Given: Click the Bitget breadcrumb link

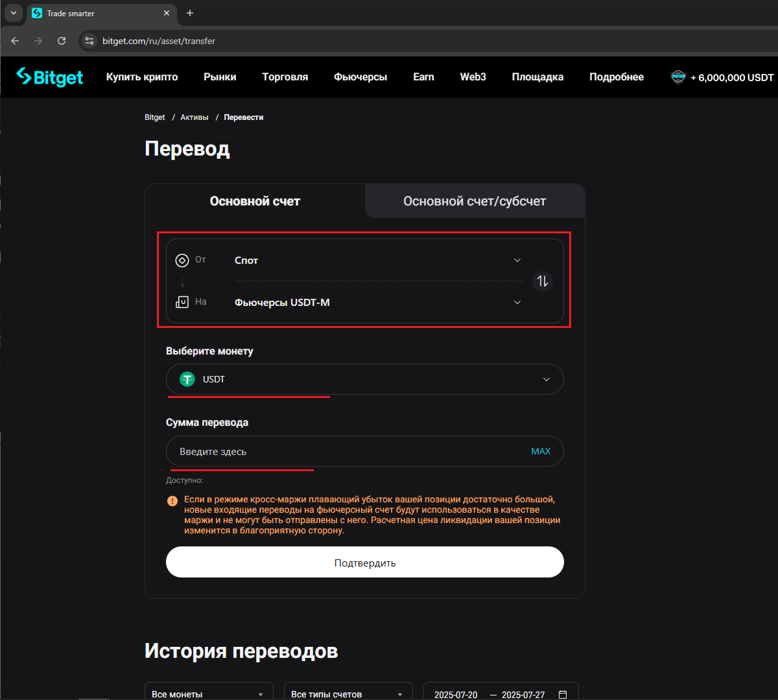Looking at the screenshot, I should click(x=155, y=117).
